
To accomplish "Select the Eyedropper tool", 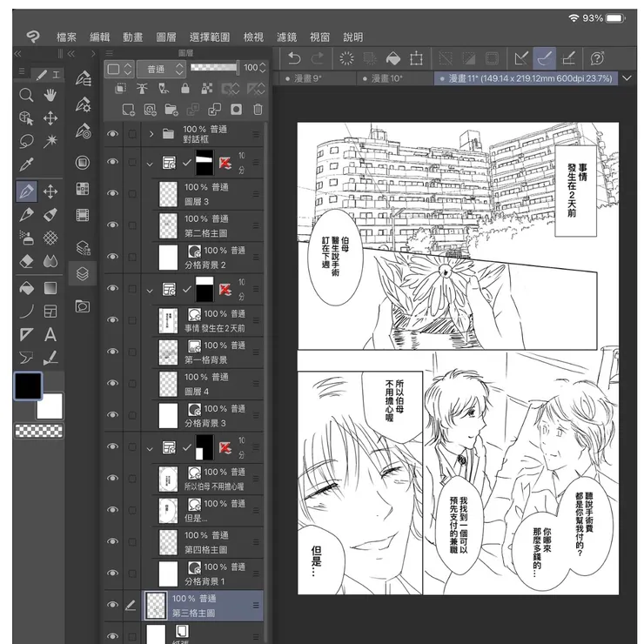I will (x=26, y=164).
